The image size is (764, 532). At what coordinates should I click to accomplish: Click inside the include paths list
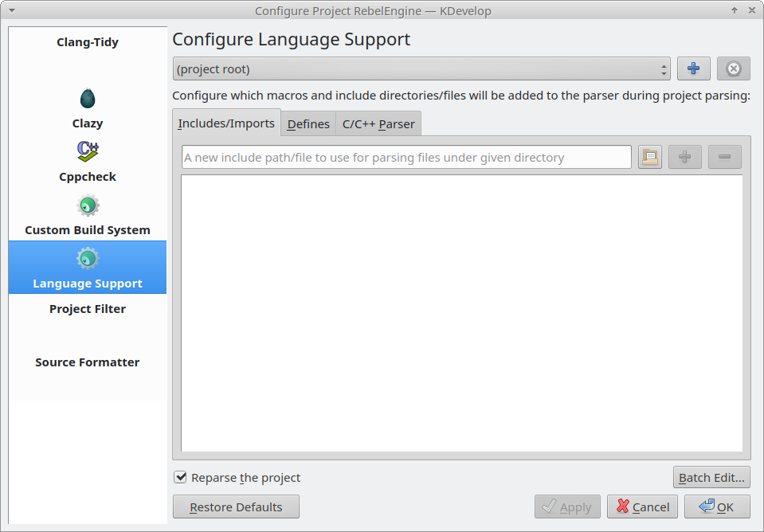[x=462, y=313]
